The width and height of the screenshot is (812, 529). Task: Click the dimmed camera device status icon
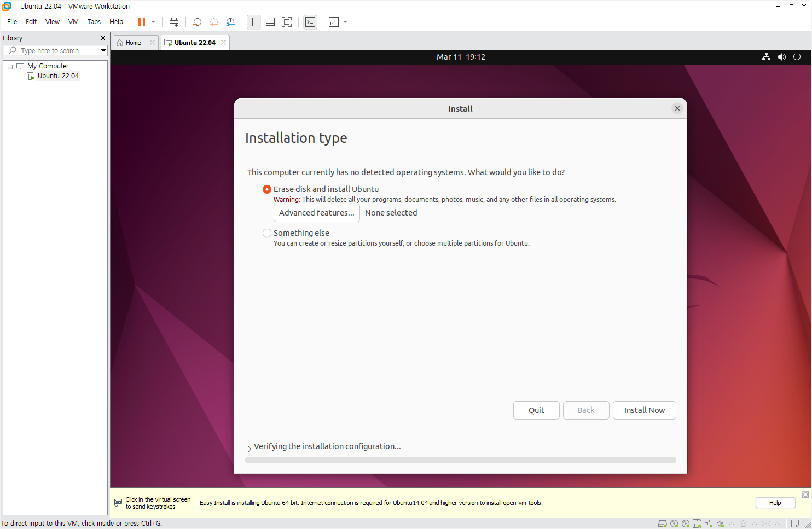[x=743, y=524]
